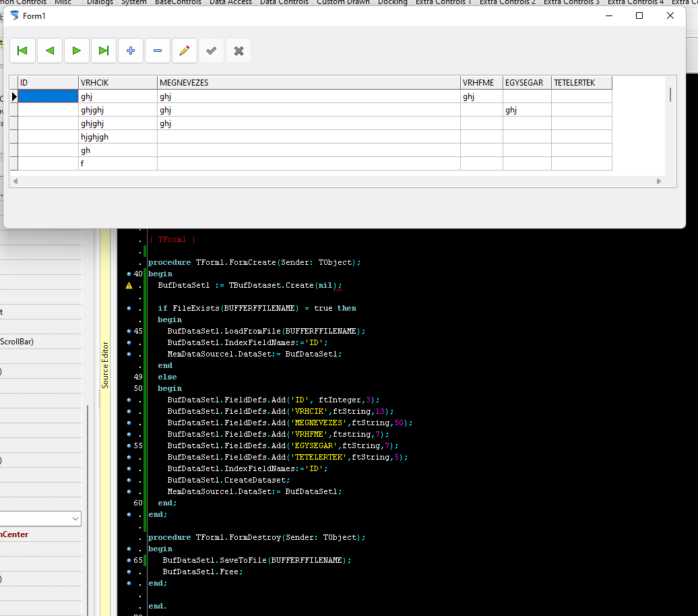The height and width of the screenshot is (616, 698).
Task: Open the Dialogs component palette tab
Action: pos(100,2)
